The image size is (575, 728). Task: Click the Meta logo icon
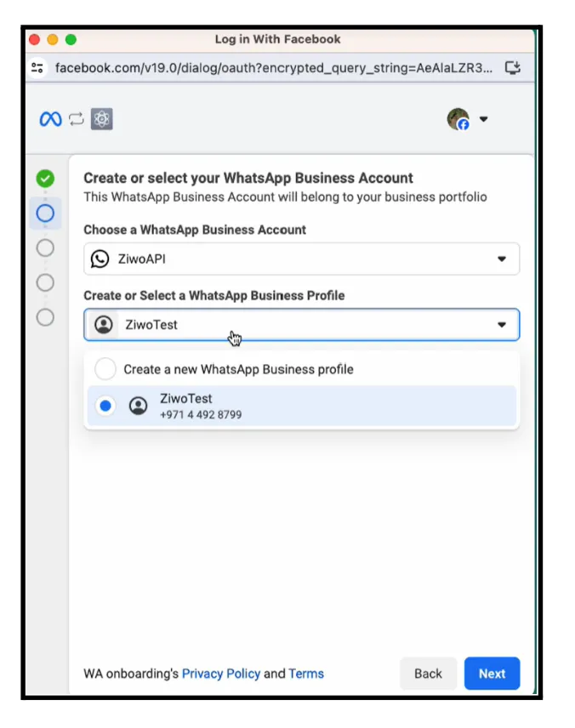(50, 119)
